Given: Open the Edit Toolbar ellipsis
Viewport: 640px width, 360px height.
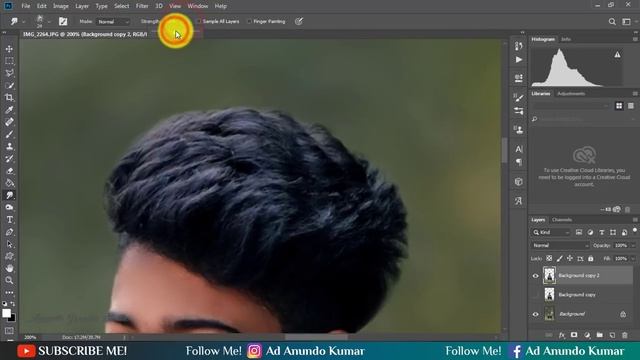Looking at the screenshot, I should coord(9,292).
